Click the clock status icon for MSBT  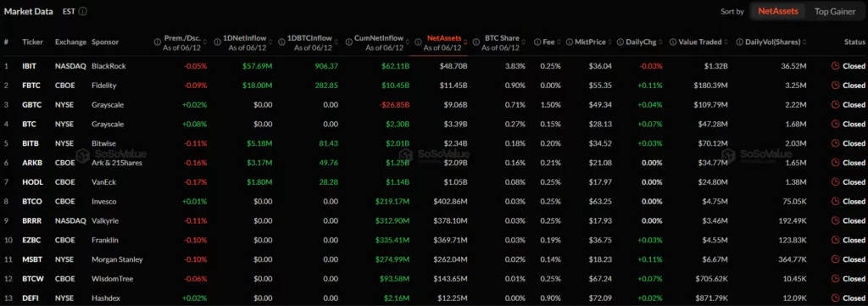835,259
